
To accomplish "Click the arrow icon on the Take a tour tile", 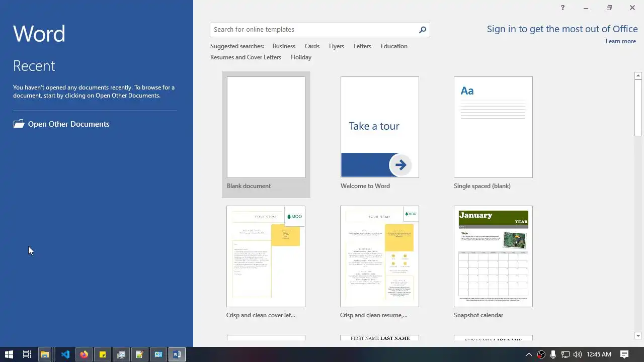I will (x=400, y=165).
